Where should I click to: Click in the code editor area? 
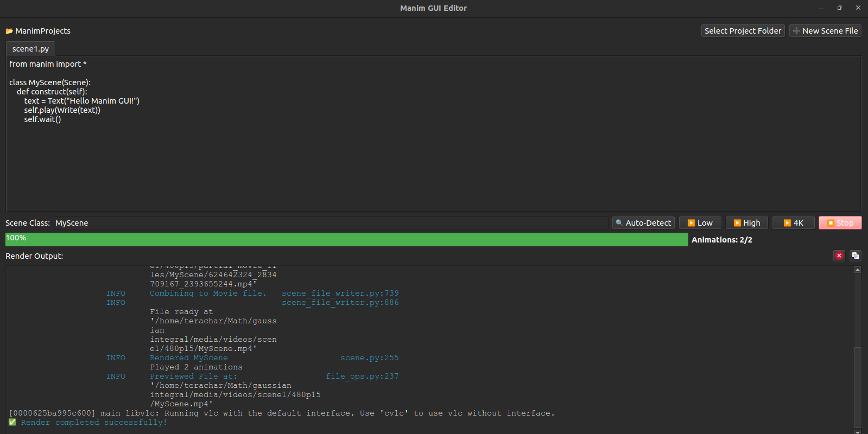[433, 133]
